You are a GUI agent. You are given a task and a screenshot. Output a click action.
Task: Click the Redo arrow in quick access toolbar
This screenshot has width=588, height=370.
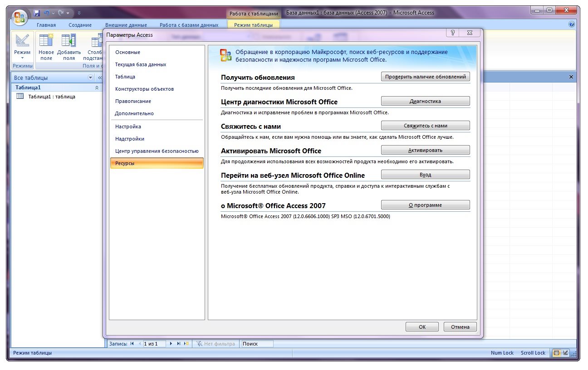[60, 13]
